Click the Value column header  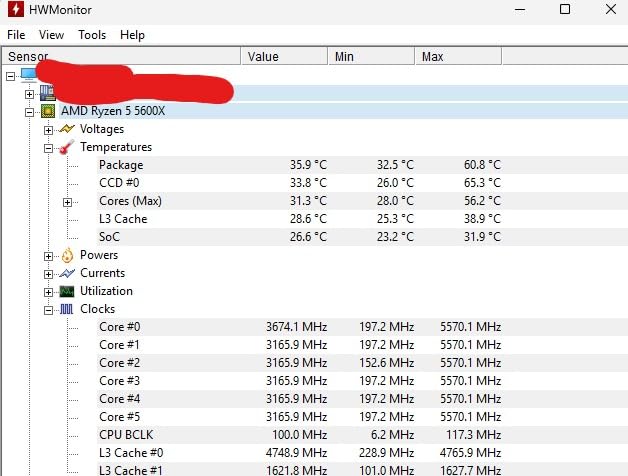pyautogui.click(x=284, y=56)
